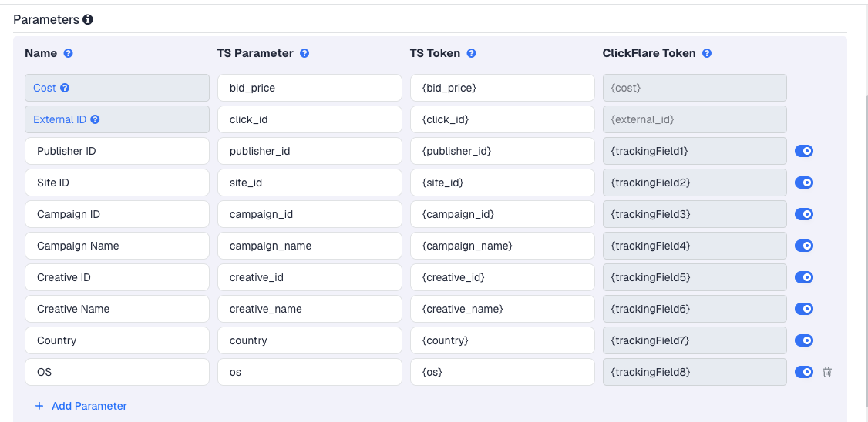Edit the Publisher ID name field

117,151
